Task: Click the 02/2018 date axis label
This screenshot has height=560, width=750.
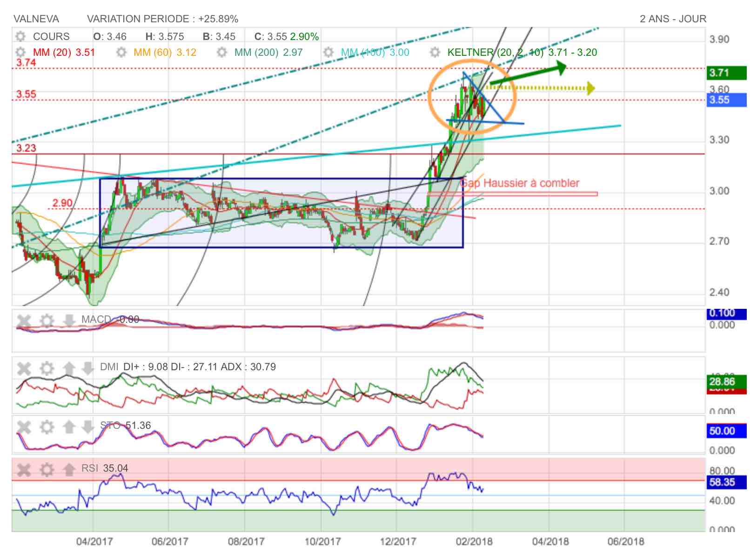Action: click(x=474, y=541)
